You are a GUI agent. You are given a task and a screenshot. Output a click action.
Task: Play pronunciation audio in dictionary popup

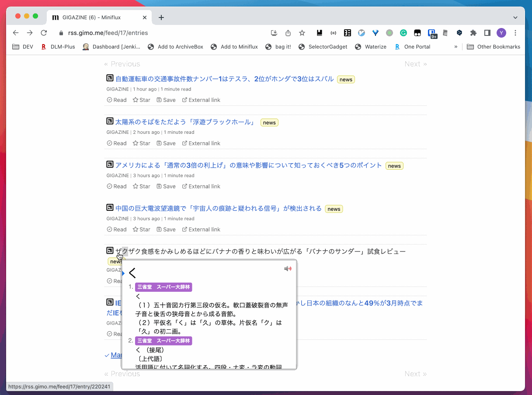[x=287, y=269]
